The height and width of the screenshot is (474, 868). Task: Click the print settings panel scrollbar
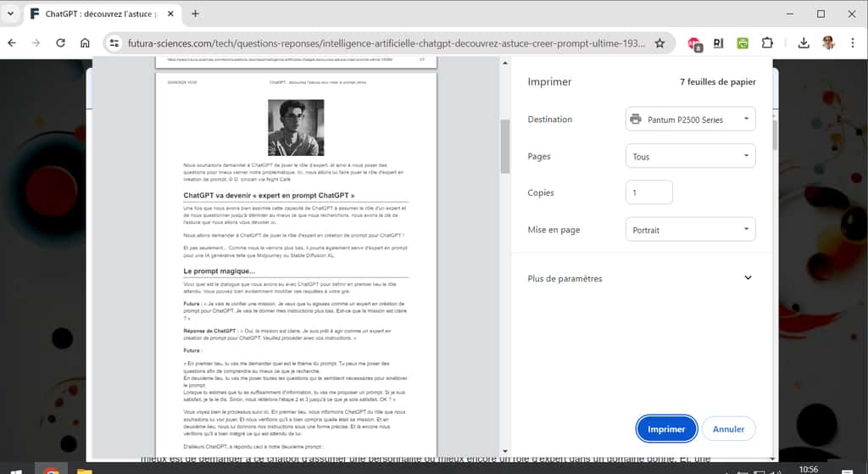[x=775, y=135]
